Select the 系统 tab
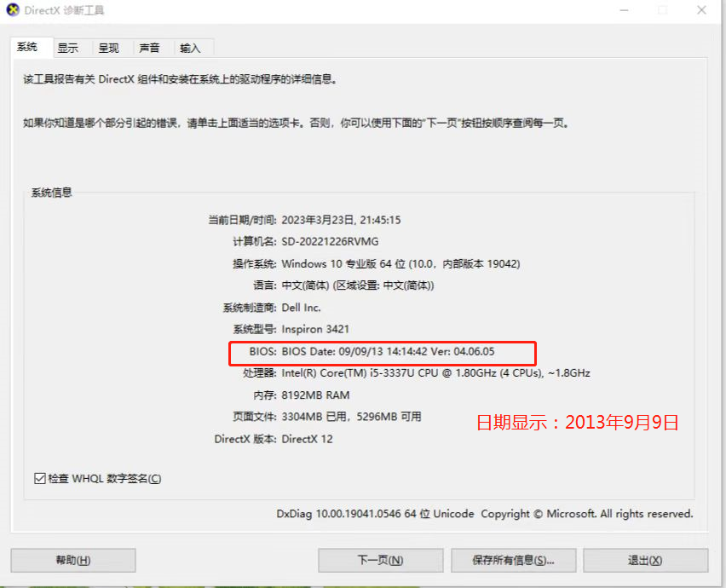 (x=27, y=47)
